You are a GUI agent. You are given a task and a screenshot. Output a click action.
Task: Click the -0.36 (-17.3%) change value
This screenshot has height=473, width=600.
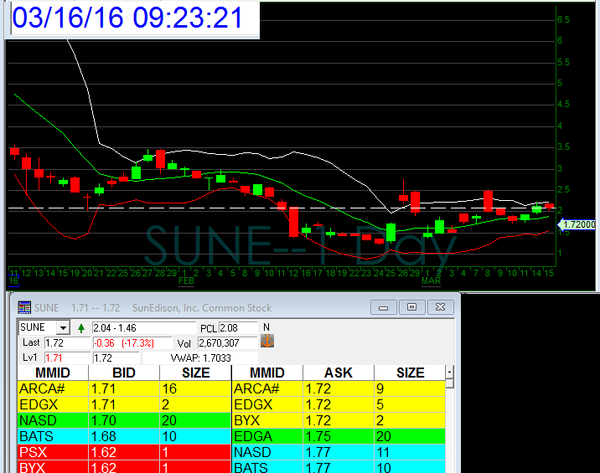coord(132,343)
